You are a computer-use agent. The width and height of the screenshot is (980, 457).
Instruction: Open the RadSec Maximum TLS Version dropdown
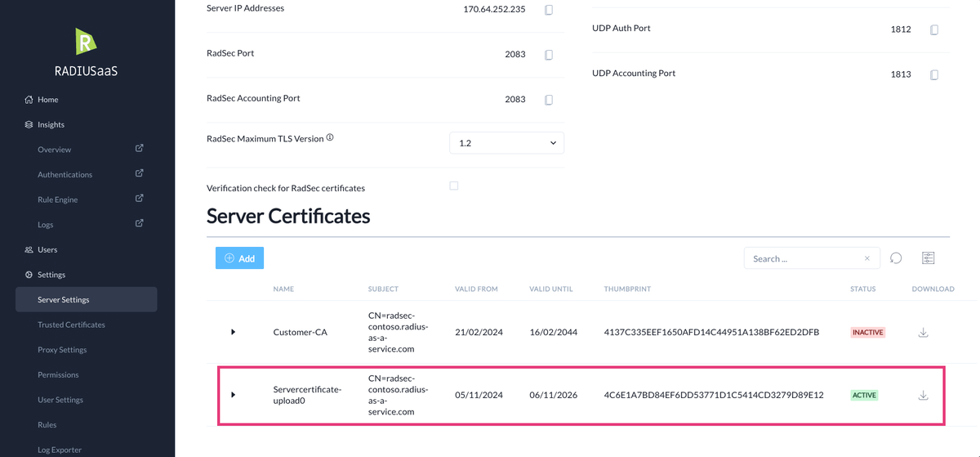click(x=506, y=143)
